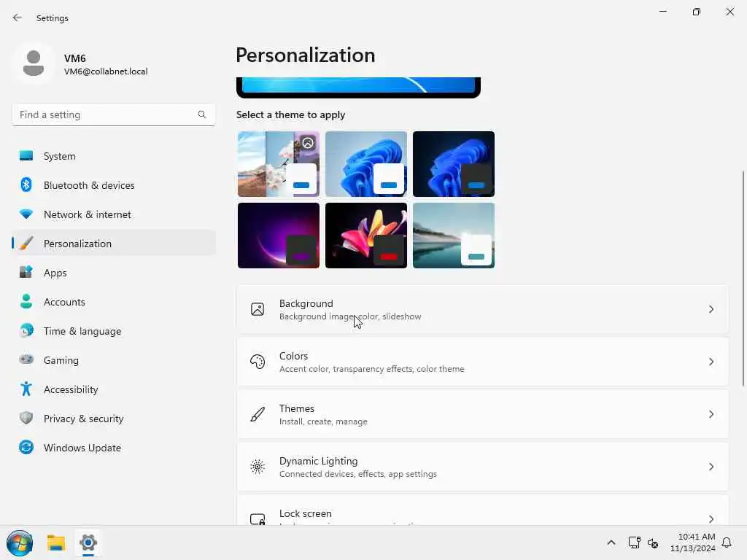Click the Accounts person icon in sidebar
Viewport: 747px width, 560px height.
26,302
